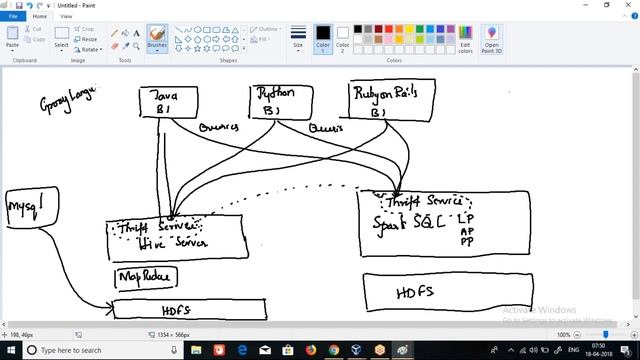The height and width of the screenshot is (360, 640).
Task: Click Open Paint 3D
Action: pos(491,39)
